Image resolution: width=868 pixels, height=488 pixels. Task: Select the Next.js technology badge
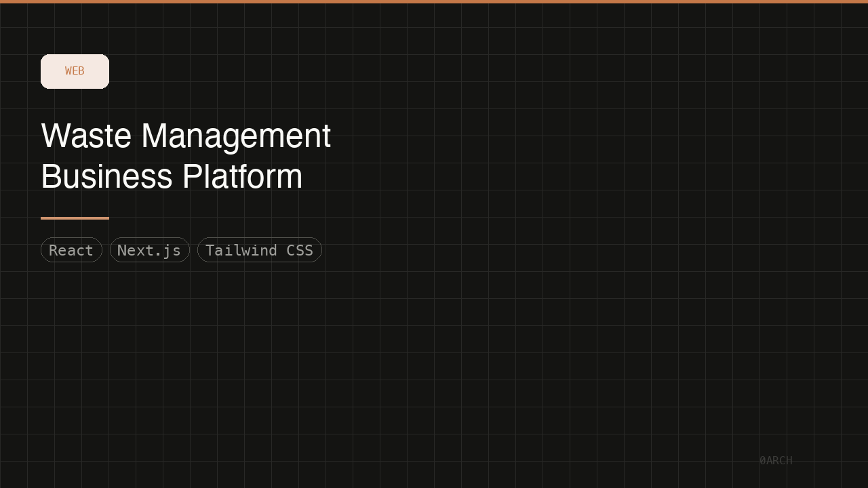tap(149, 249)
